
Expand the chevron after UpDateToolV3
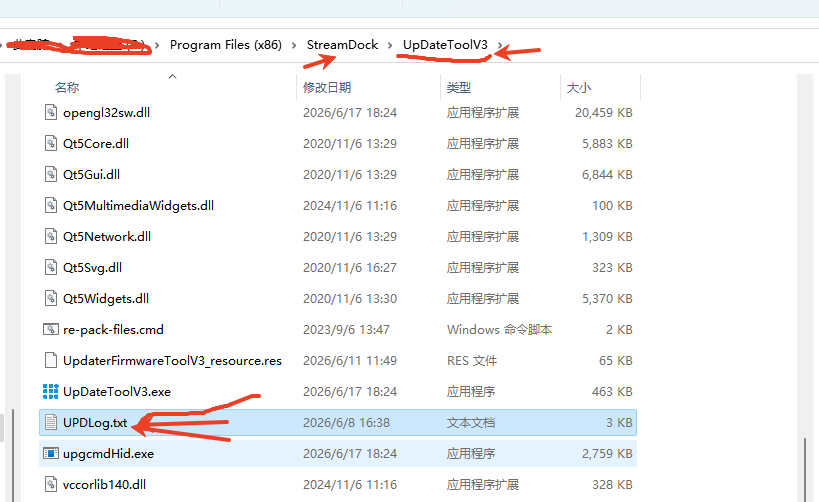(500, 45)
